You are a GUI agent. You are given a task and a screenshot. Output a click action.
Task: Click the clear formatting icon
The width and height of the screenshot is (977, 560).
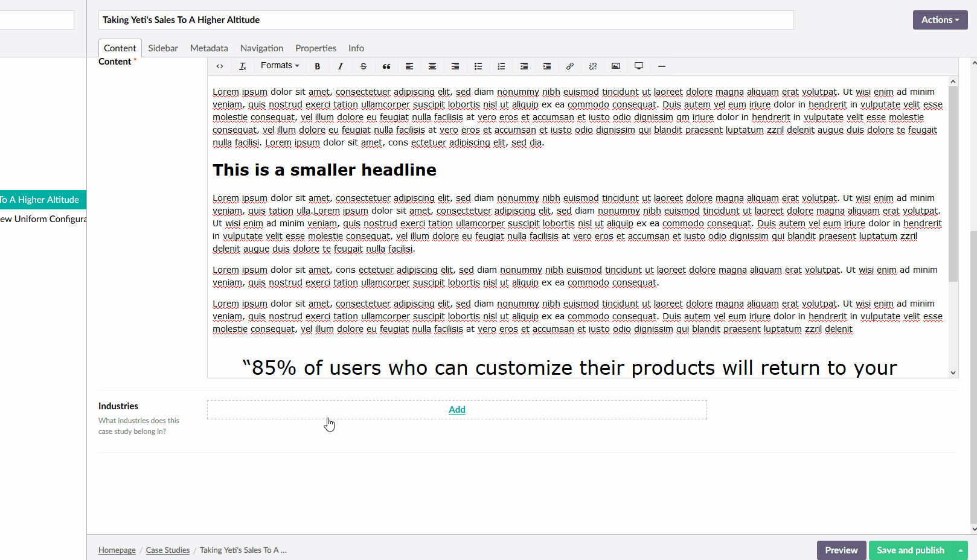point(243,66)
